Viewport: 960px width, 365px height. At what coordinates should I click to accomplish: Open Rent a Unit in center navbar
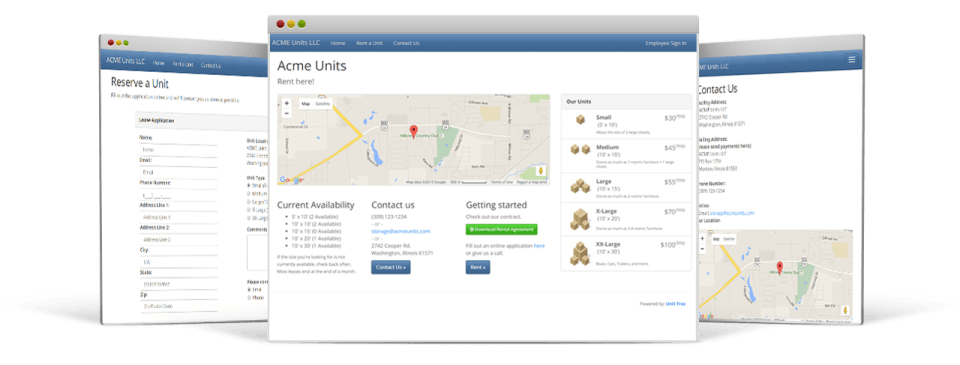(x=369, y=43)
